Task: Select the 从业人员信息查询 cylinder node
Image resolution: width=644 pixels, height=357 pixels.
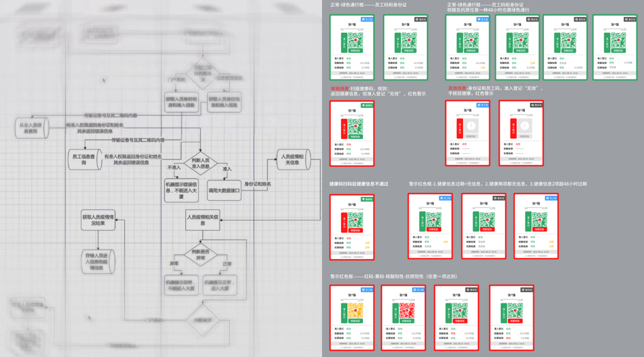Action: 31,128
